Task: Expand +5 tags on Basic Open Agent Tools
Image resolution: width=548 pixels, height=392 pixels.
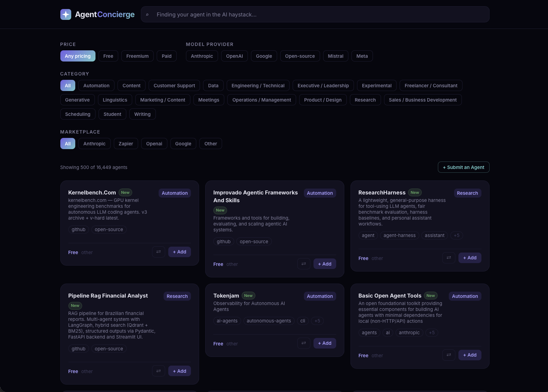Action: pyautogui.click(x=432, y=333)
